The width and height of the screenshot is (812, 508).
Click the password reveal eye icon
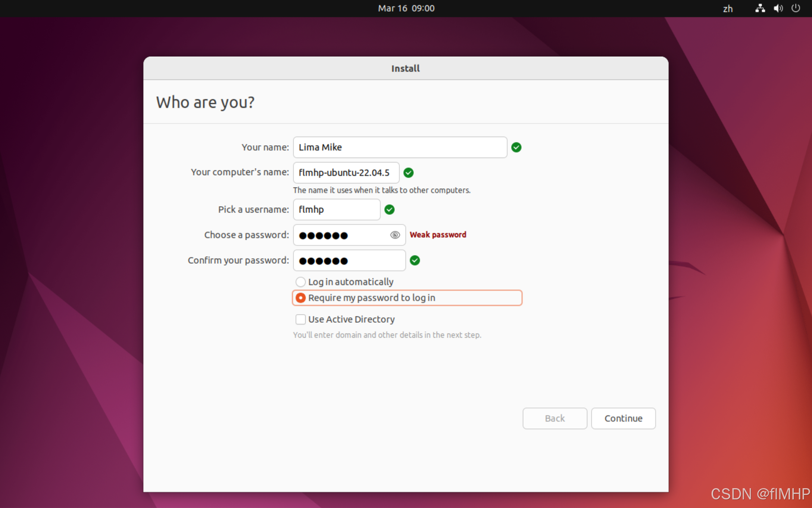click(395, 235)
